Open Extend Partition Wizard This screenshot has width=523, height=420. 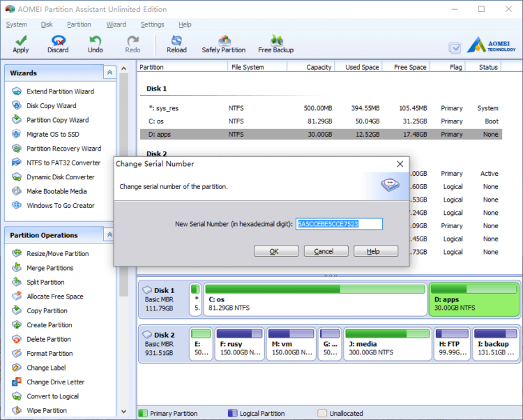pyautogui.click(x=60, y=91)
